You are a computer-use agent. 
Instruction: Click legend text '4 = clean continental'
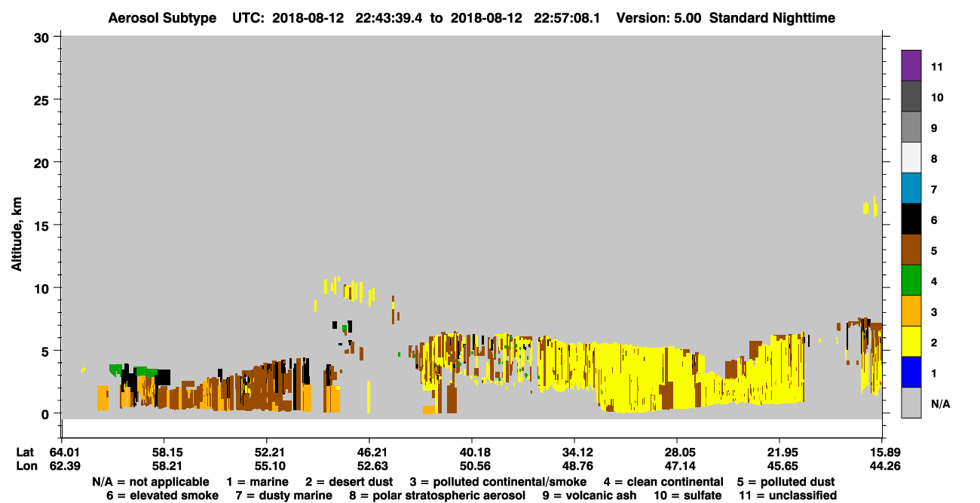[x=664, y=481]
